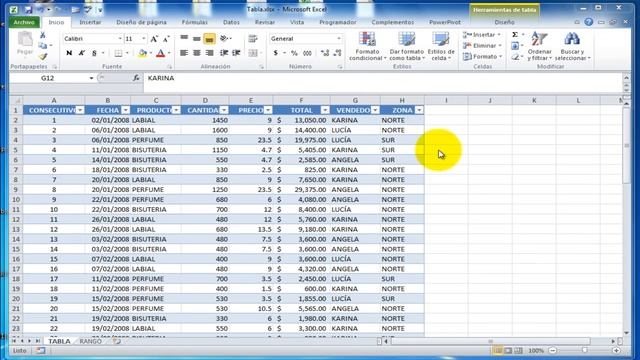The height and width of the screenshot is (360, 640).
Task: Apply the red font color A
Action: (160, 53)
